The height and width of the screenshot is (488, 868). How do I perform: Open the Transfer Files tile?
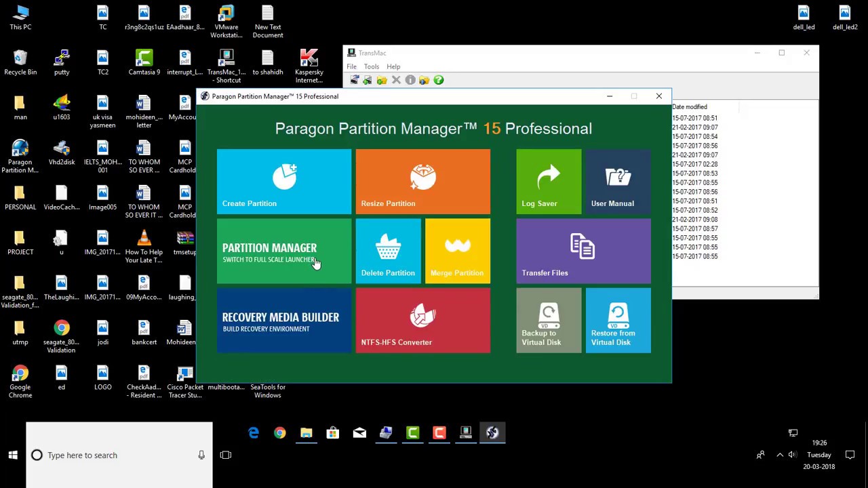coord(583,251)
